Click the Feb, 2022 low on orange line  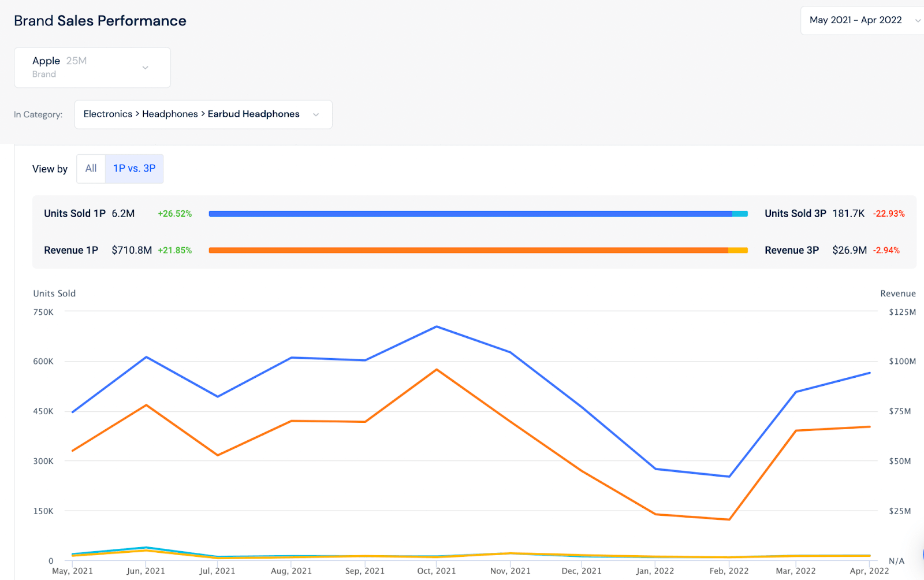pyautogui.click(x=729, y=519)
